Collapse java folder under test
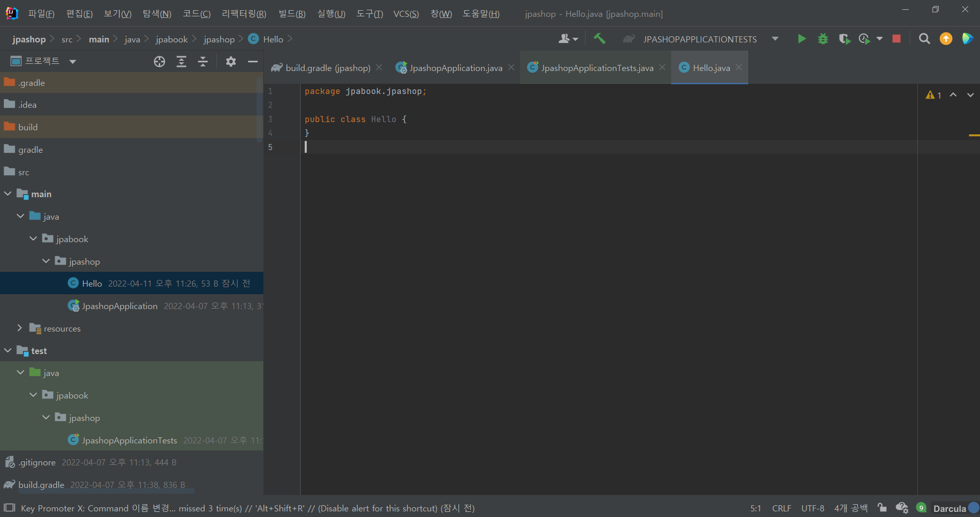 (20, 372)
